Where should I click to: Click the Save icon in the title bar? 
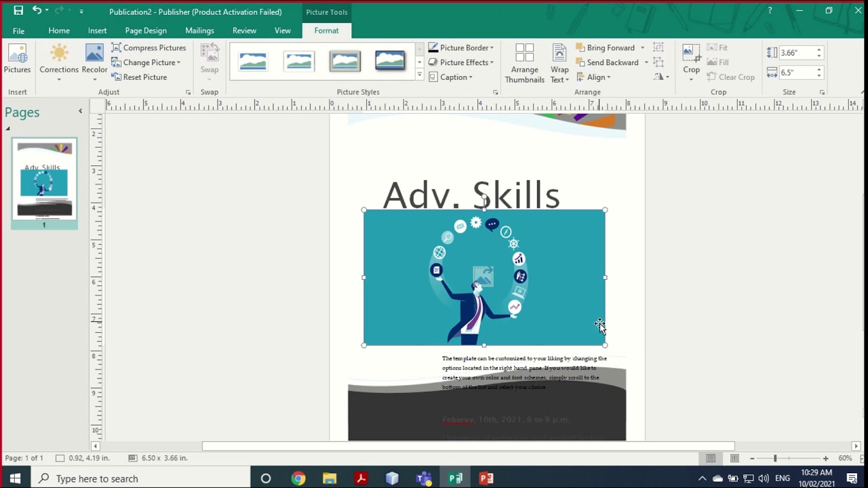tap(18, 11)
